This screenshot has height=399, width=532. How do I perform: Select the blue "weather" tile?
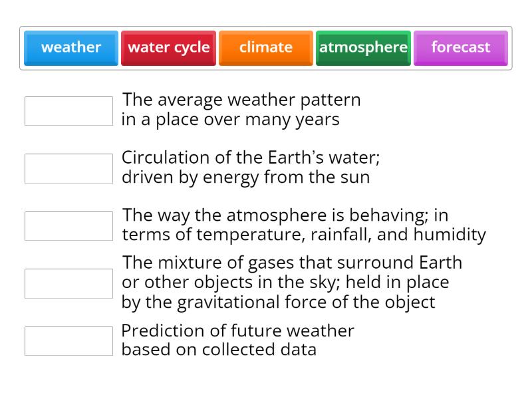click(x=70, y=47)
